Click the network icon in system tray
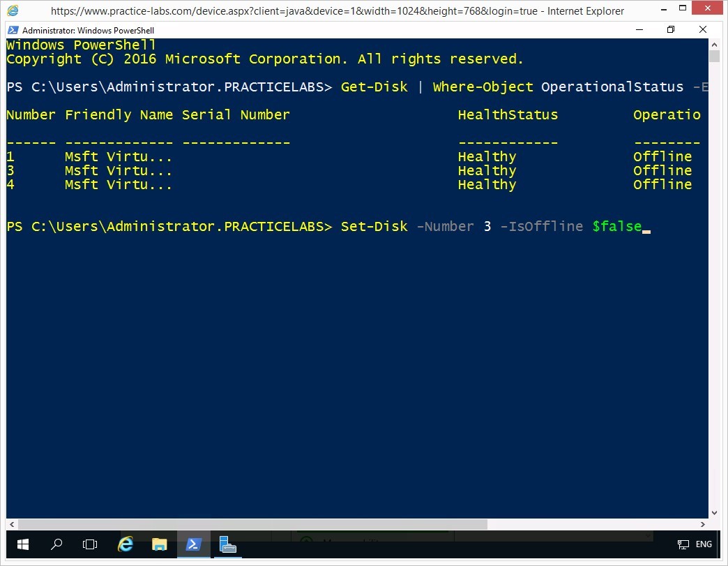This screenshot has height=566, width=728. pyautogui.click(x=683, y=544)
